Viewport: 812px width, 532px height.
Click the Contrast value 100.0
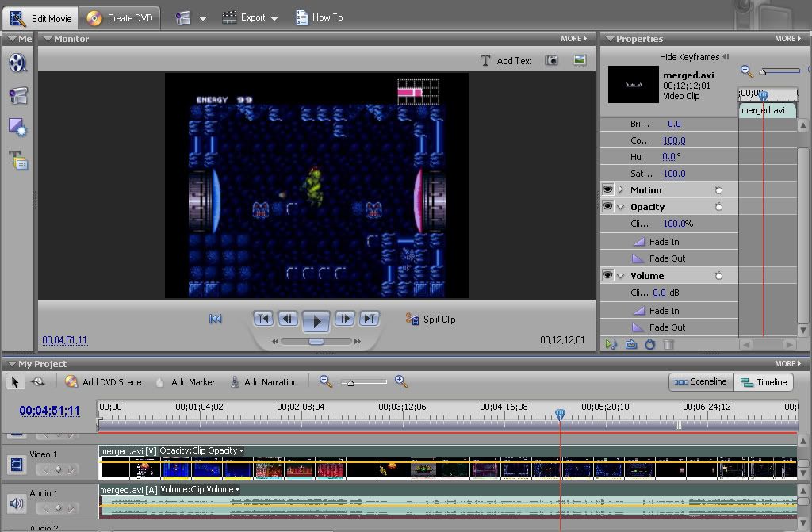(674, 140)
